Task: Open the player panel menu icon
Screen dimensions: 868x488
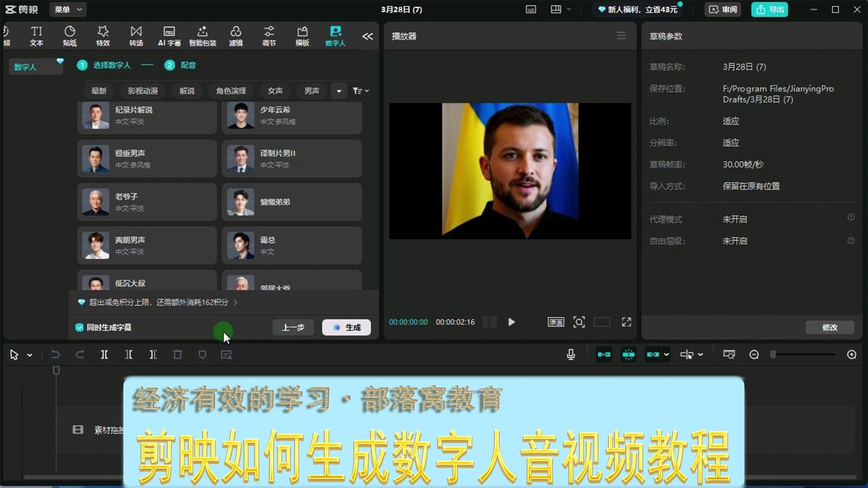Action: pyautogui.click(x=621, y=36)
